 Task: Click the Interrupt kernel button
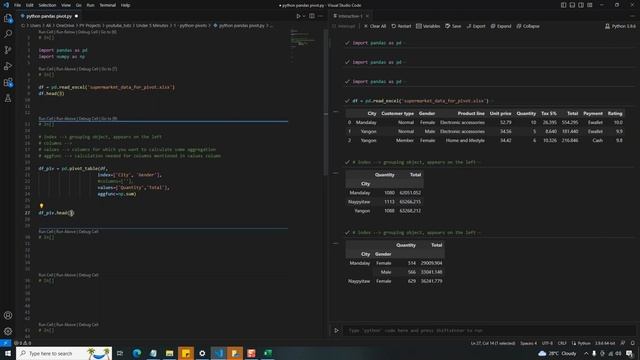[x=344, y=26]
